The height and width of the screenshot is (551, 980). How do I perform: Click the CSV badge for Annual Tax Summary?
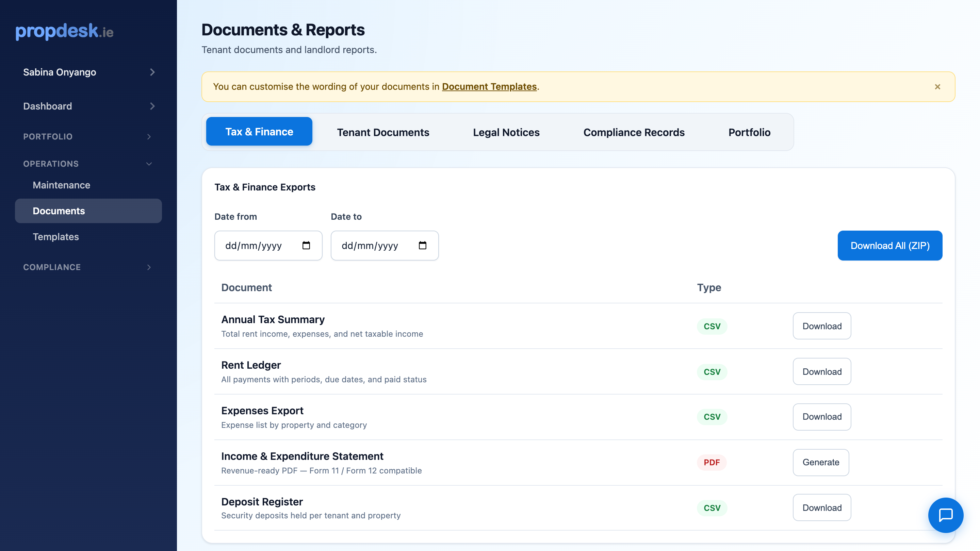[x=712, y=326]
